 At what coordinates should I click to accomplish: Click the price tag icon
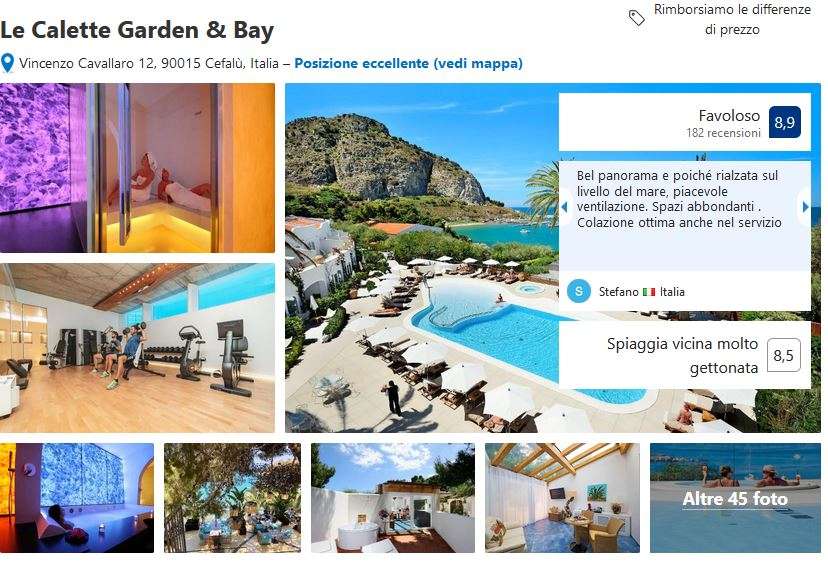pyautogui.click(x=636, y=18)
